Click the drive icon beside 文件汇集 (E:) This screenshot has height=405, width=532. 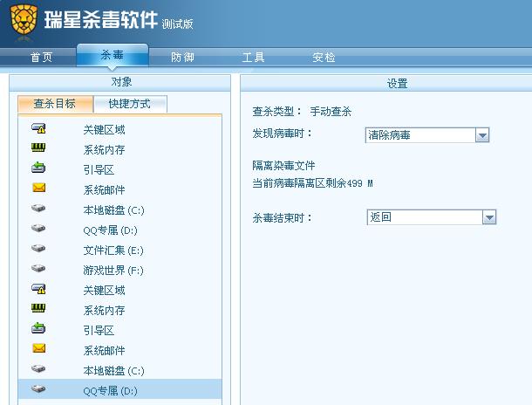(x=38, y=249)
